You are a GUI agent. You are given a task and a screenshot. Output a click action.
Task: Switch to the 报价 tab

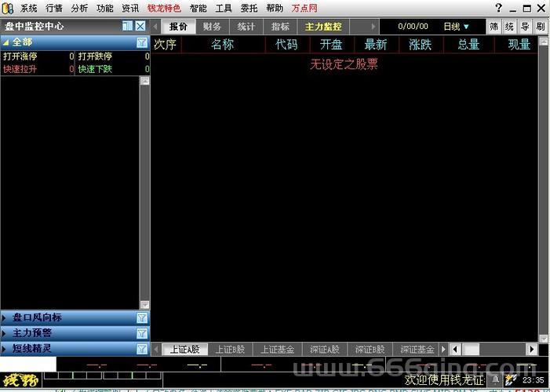pyautogui.click(x=179, y=27)
